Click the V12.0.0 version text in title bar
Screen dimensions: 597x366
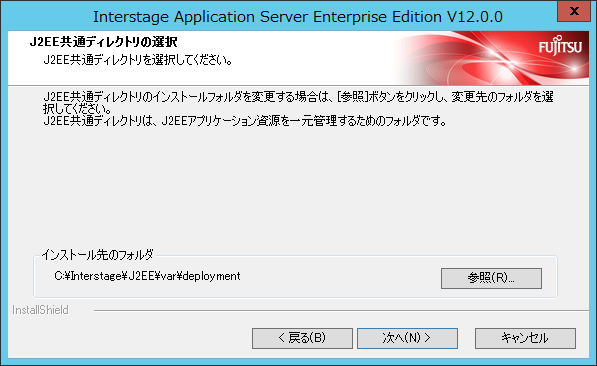[475, 17]
